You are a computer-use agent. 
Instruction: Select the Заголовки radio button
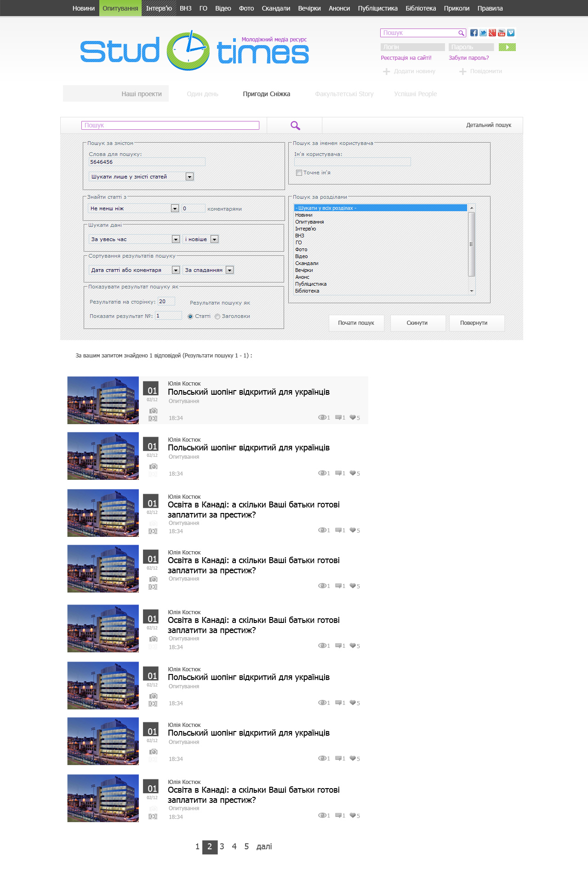217,317
